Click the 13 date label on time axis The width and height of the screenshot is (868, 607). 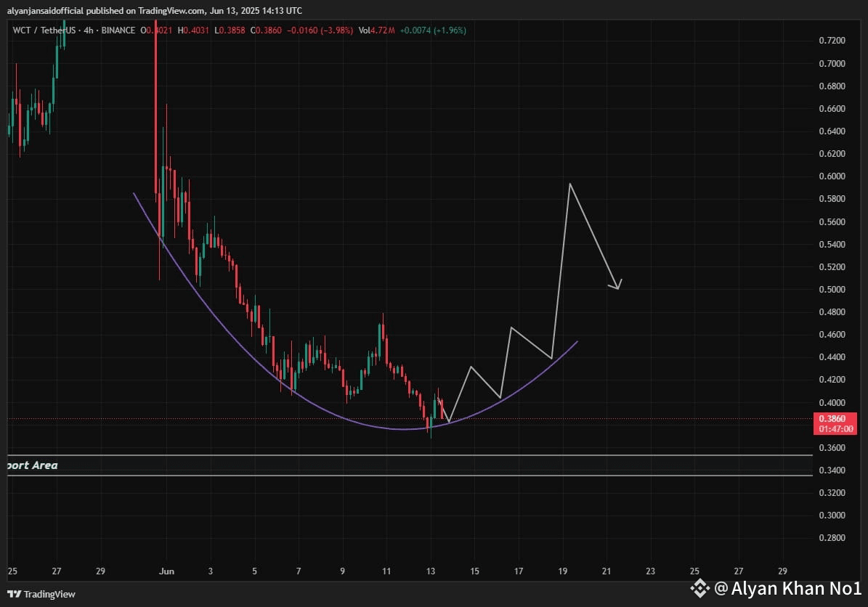431,571
